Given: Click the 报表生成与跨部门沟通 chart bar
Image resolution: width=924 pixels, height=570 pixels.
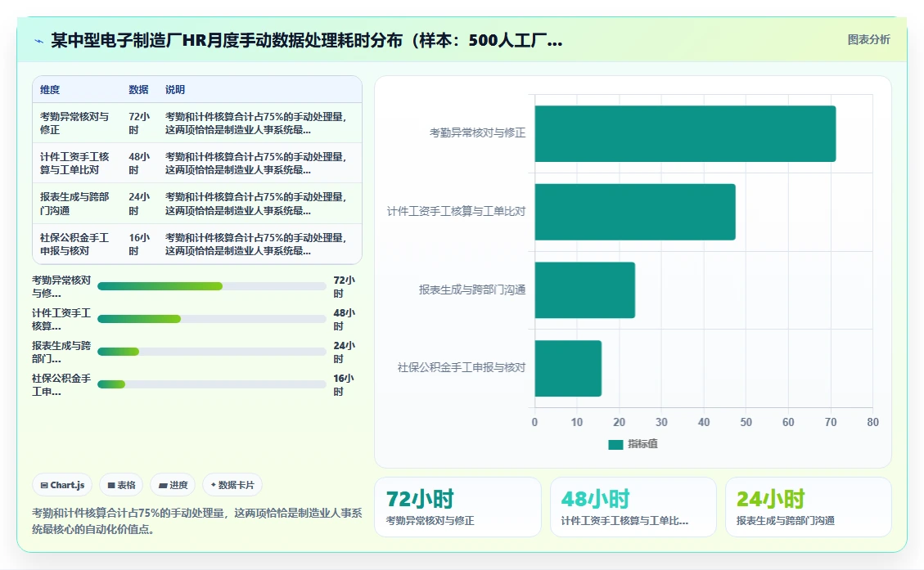Looking at the screenshot, I should [x=585, y=290].
